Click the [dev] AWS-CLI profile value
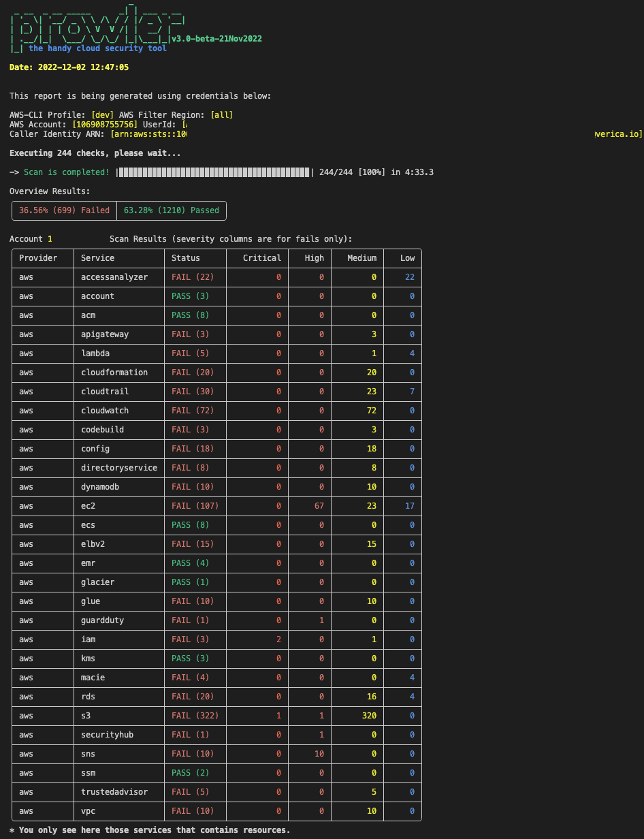The width and height of the screenshot is (644, 839). pos(102,115)
